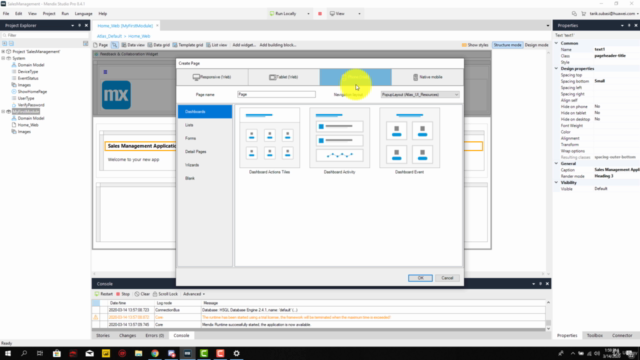
Task: Select the Forms template category
Action: pyautogui.click(x=205, y=138)
